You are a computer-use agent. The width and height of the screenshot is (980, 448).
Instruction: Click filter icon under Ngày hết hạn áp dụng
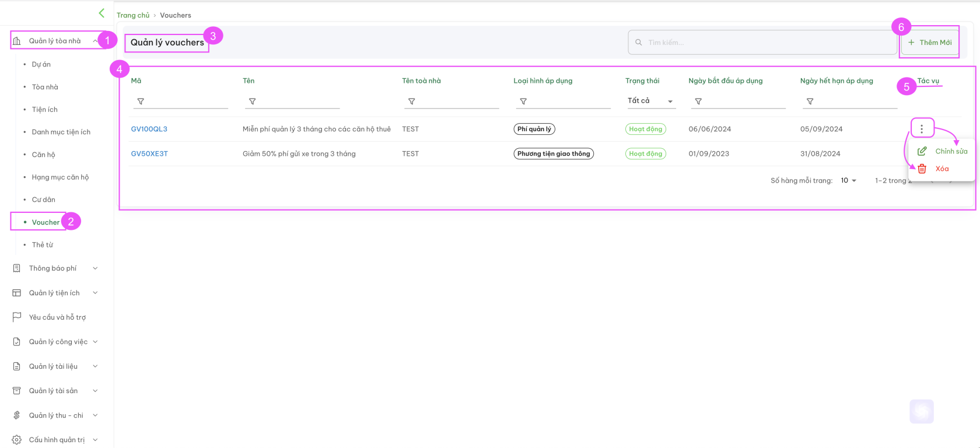click(810, 101)
